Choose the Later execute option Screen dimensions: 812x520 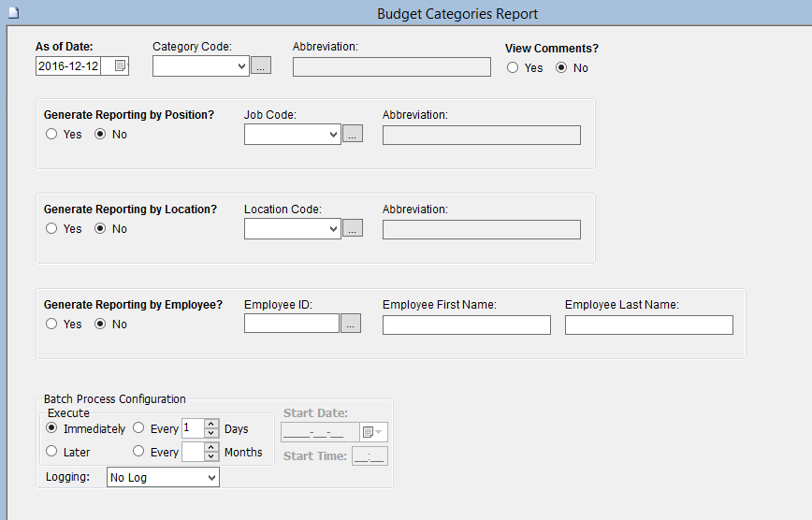pos(51,452)
